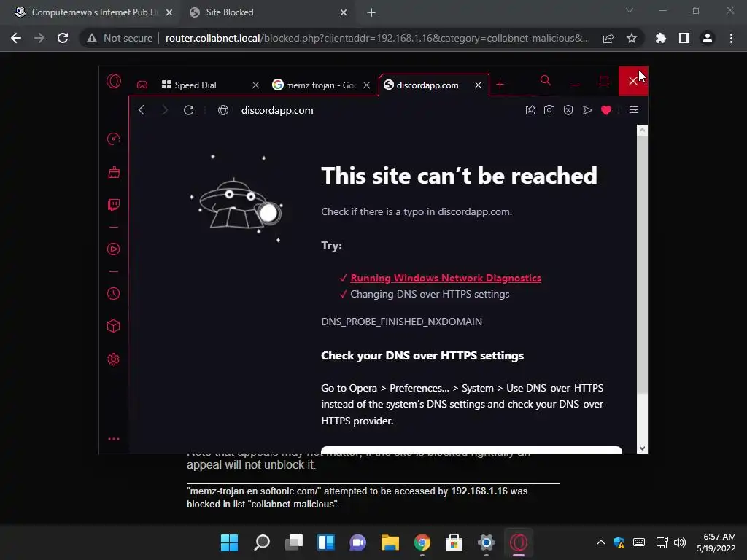Close the Speed Dial tab

255,85
